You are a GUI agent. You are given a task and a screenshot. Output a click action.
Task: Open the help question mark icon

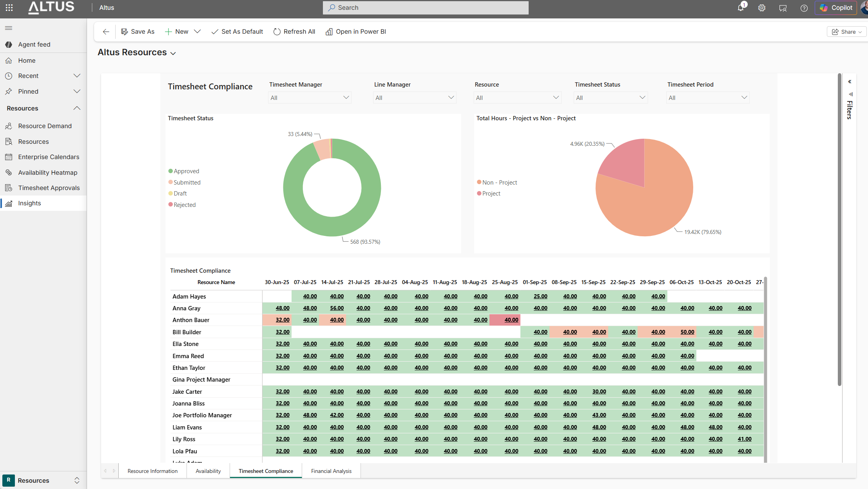click(804, 8)
